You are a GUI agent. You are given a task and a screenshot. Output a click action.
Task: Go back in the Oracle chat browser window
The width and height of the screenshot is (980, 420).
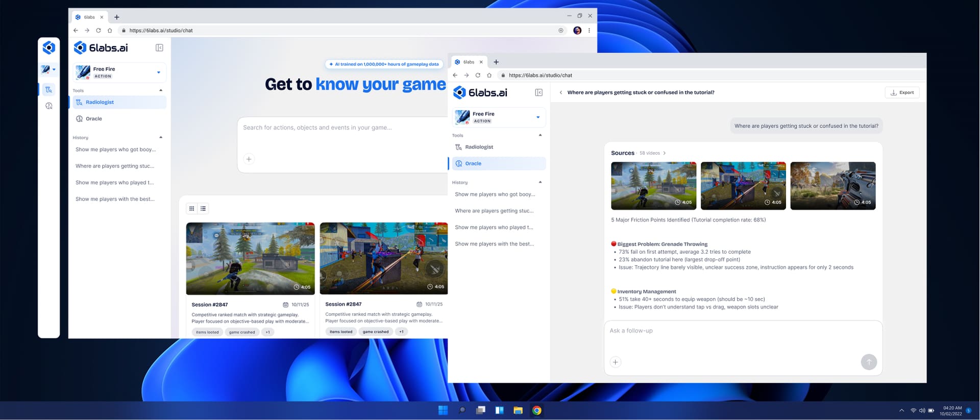coord(455,76)
